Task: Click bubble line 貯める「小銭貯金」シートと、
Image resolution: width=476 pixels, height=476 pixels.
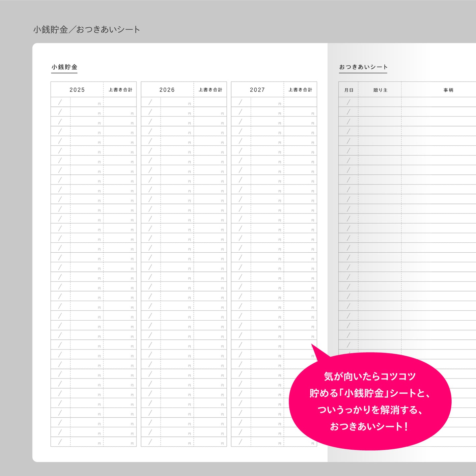Action: (x=370, y=393)
